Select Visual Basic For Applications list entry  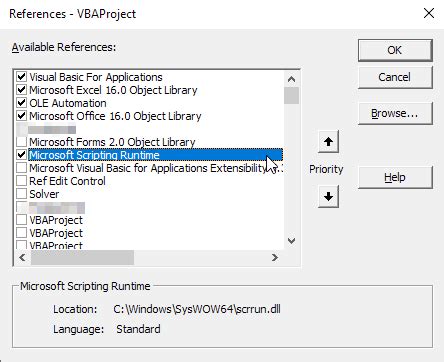96,77
